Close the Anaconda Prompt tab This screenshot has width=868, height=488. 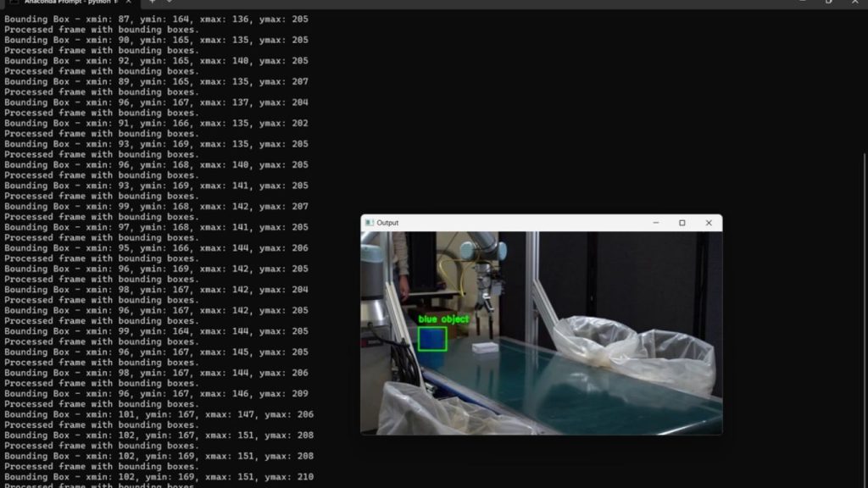(x=128, y=3)
